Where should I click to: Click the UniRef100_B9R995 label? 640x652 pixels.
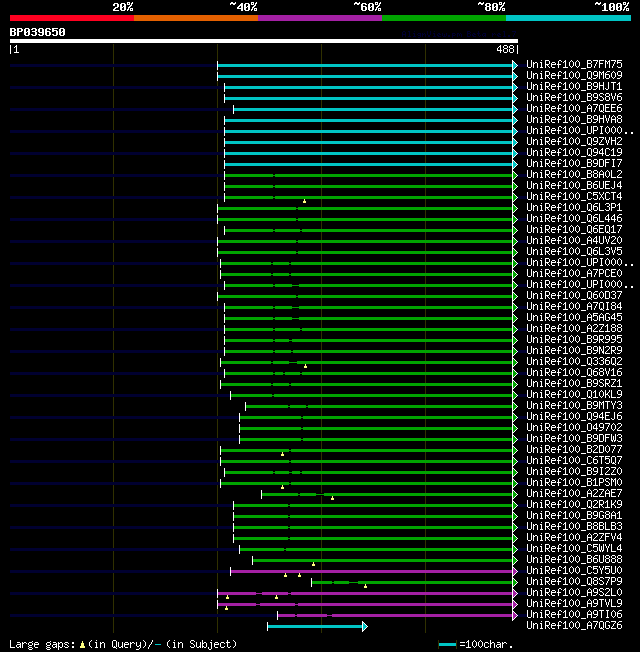(x=574, y=340)
